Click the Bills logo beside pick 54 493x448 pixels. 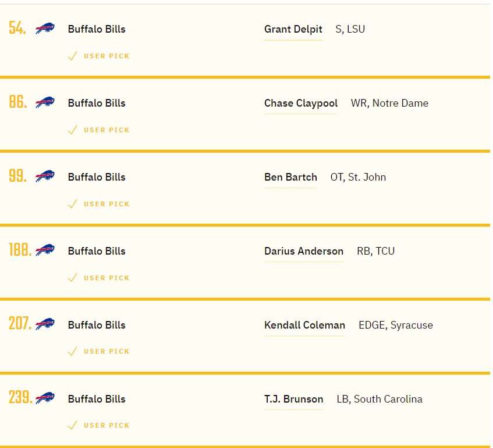click(45, 29)
